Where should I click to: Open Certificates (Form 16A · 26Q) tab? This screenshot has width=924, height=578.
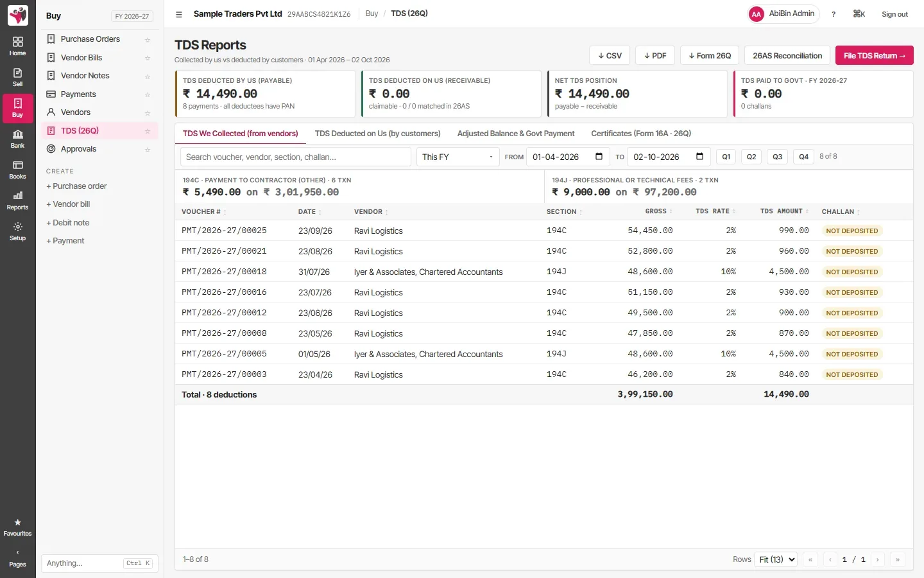click(641, 134)
